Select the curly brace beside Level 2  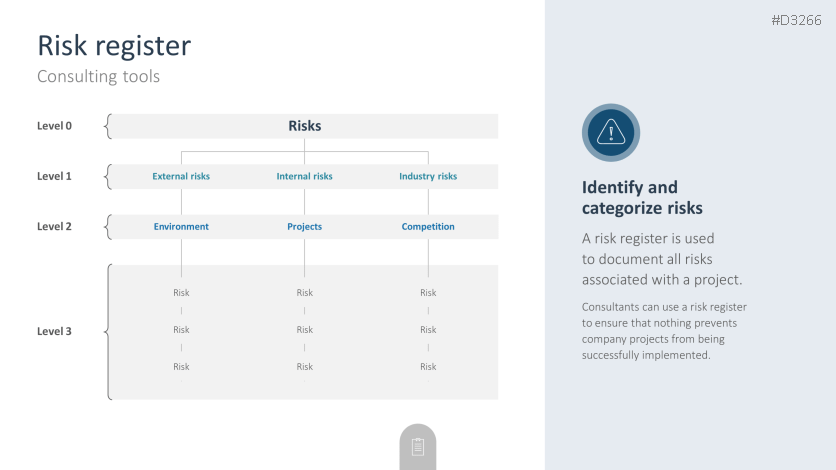point(107,227)
